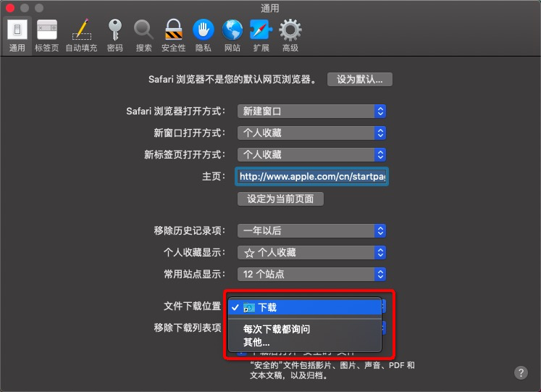Open the 自动填充 (AutoFill) pencil icon pane
Image resolution: width=541 pixels, height=392 pixels.
click(81, 36)
